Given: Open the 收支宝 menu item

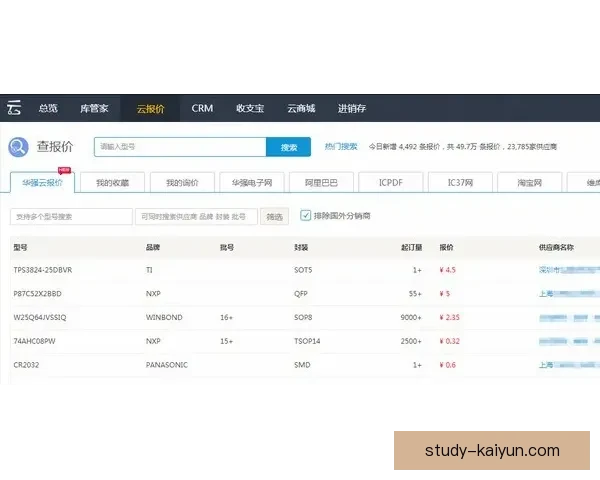Looking at the screenshot, I should (250, 108).
